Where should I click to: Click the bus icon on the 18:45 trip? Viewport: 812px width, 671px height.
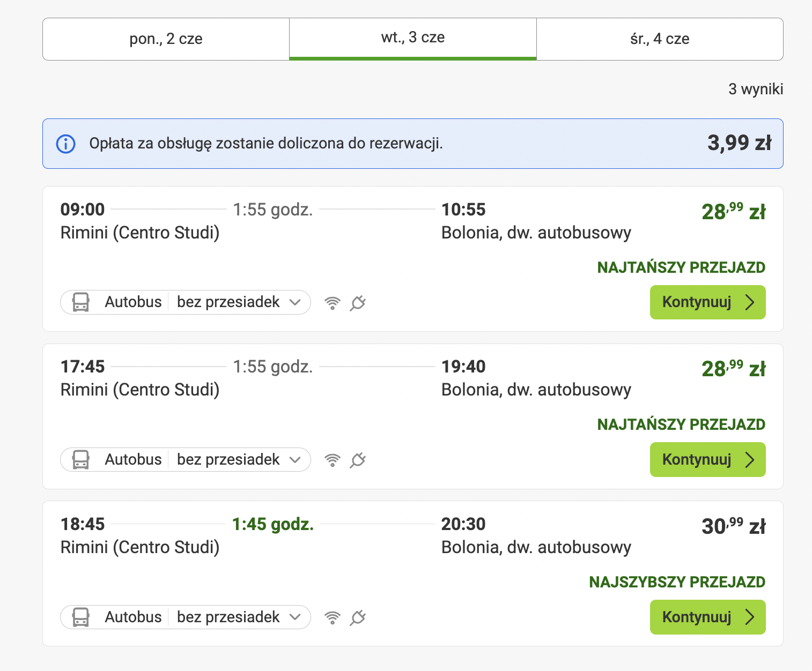tap(81, 617)
